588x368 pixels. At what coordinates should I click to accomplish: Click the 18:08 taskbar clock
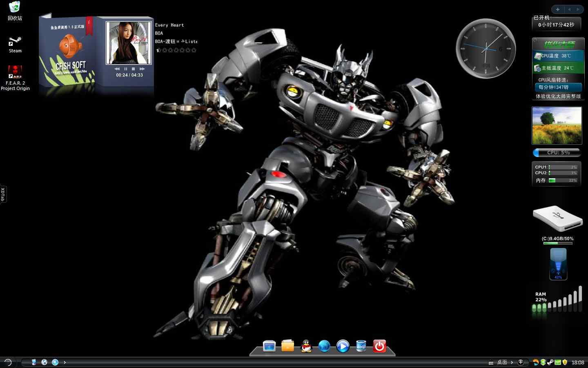click(578, 362)
